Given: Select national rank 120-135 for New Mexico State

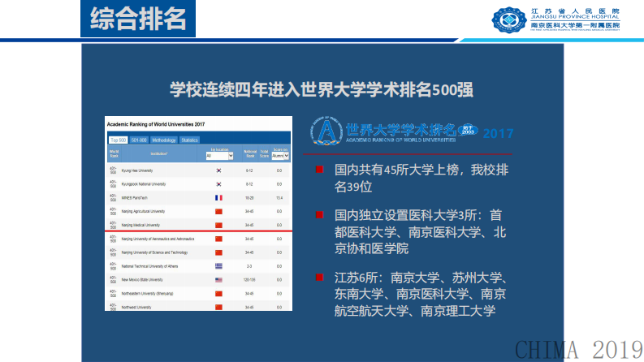Looking at the screenshot, I should point(249,280).
